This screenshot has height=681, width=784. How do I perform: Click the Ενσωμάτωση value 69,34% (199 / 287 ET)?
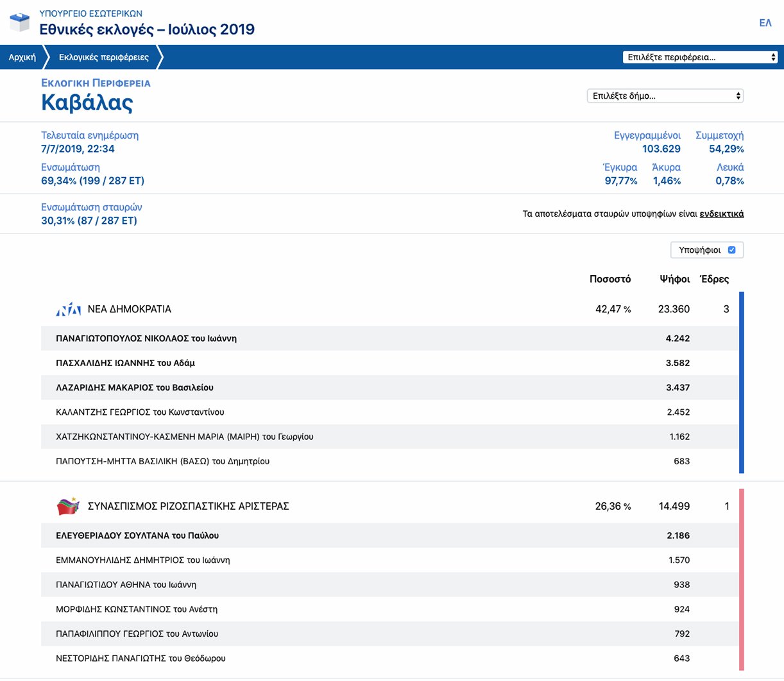click(x=92, y=181)
